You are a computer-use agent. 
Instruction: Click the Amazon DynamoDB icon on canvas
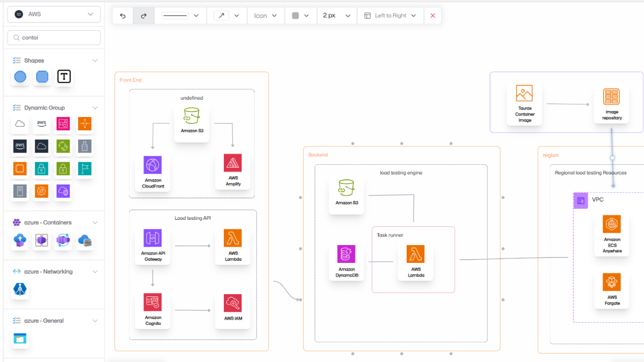pos(346,254)
